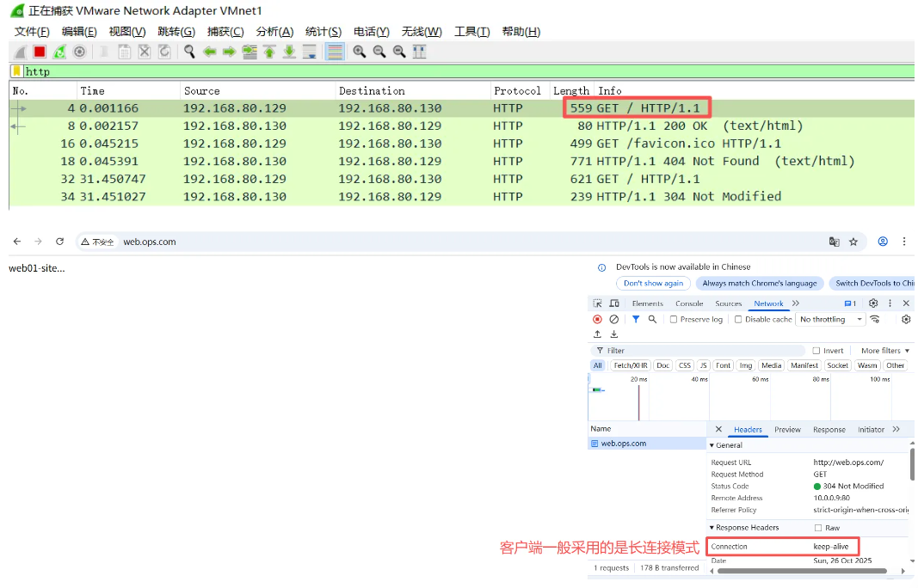Collapse the General headers section

(712, 445)
